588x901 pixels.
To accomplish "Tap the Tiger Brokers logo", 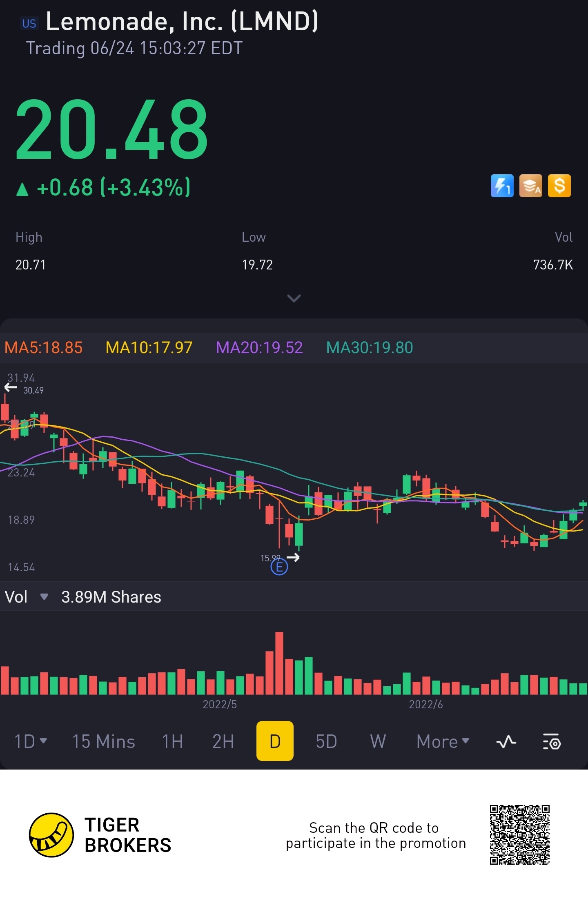I will point(100,835).
